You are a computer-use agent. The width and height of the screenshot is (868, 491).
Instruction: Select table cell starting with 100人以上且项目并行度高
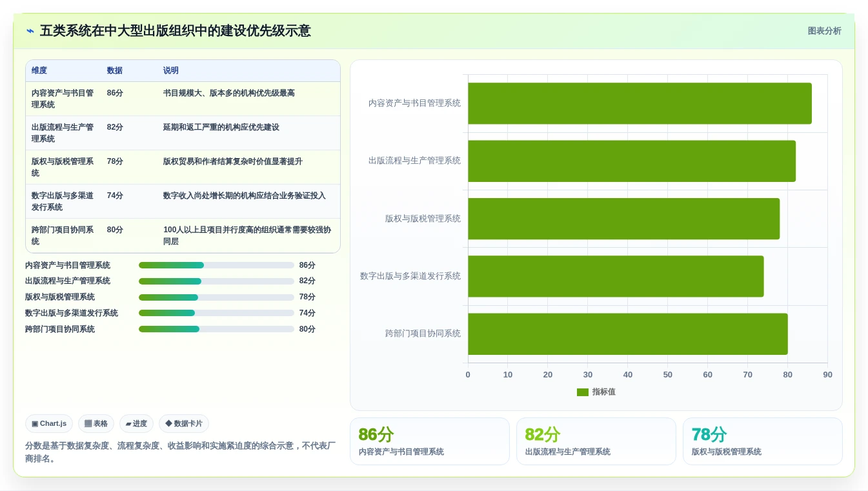[x=247, y=235]
